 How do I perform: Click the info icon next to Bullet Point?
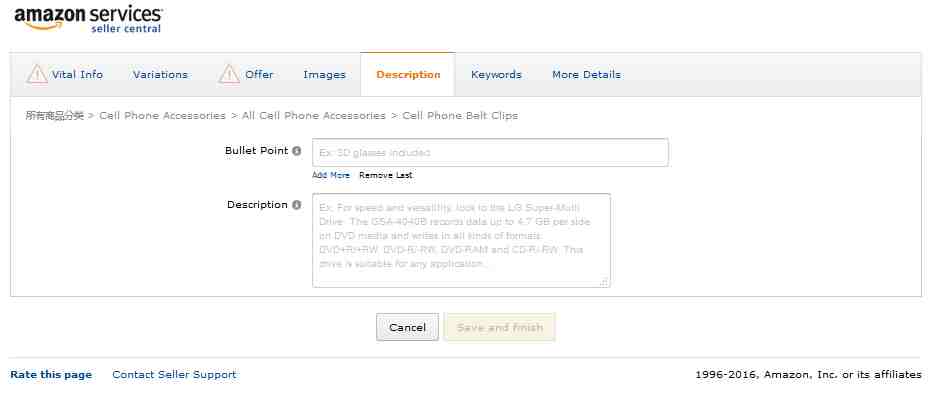click(x=297, y=151)
